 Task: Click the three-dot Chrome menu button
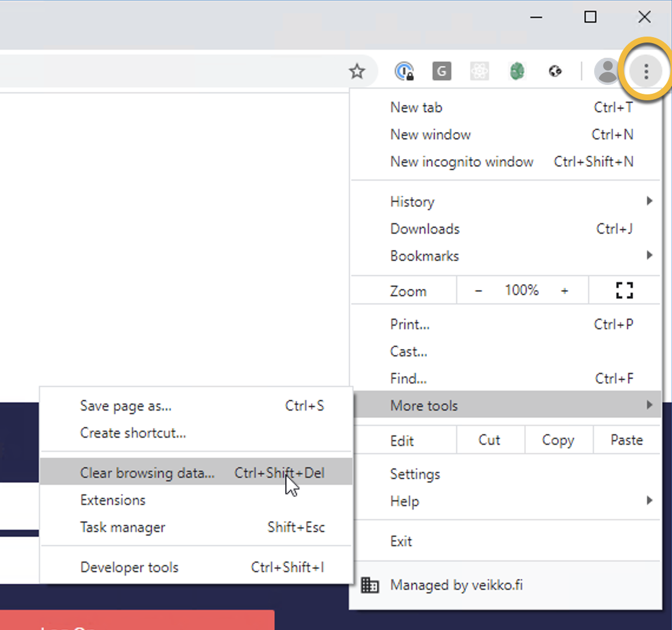pyautogui.click(x=646, y=71)
